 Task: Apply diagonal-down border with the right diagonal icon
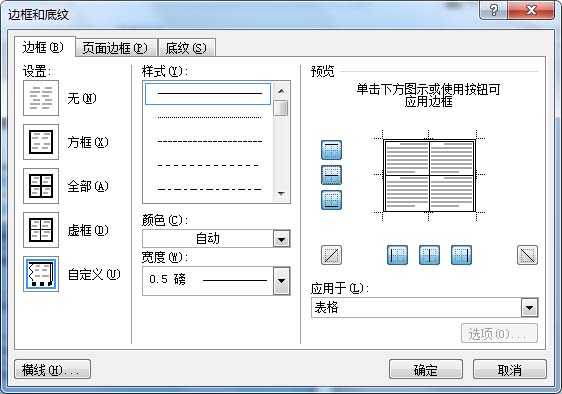tap(527, 255)
